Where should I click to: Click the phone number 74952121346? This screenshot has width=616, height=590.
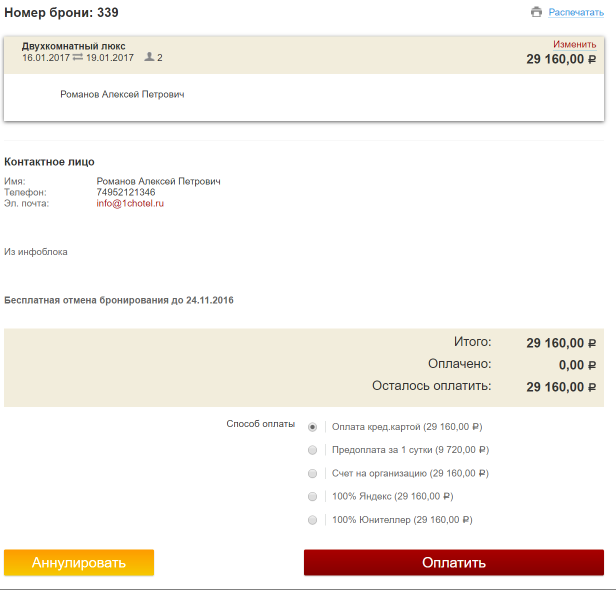[126, 192]
